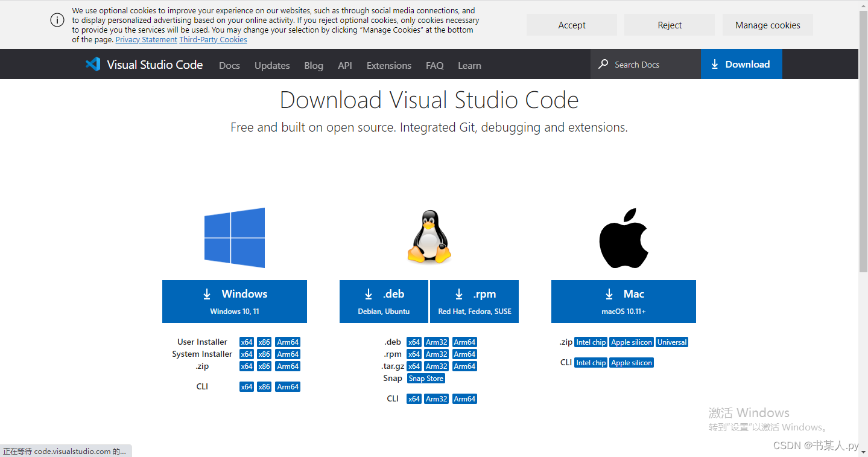The image size is (868, 457).
Task: Click the Visual Studio Code logo icon
Action: pyautogui.click(x=92, y=64)
